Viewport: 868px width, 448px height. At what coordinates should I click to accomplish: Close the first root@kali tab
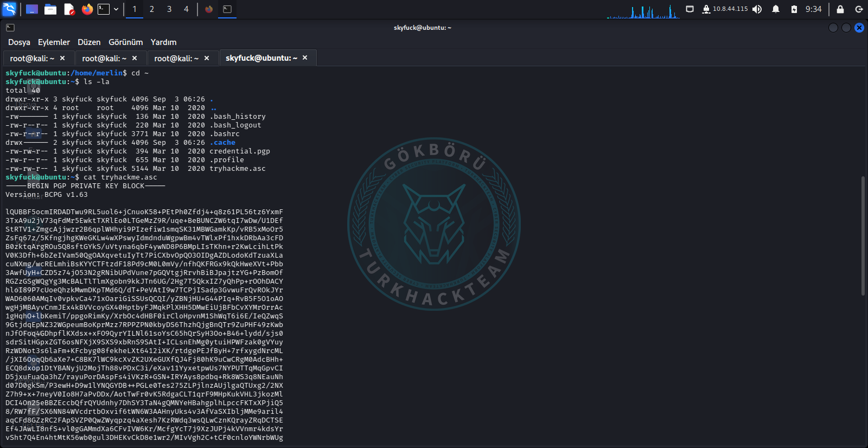[x=62, y=58]
